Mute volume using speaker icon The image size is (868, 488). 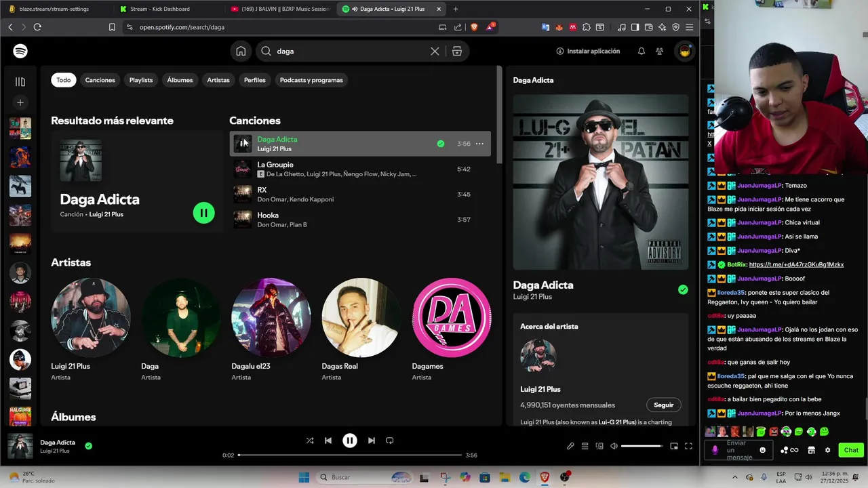click(614, 446)
